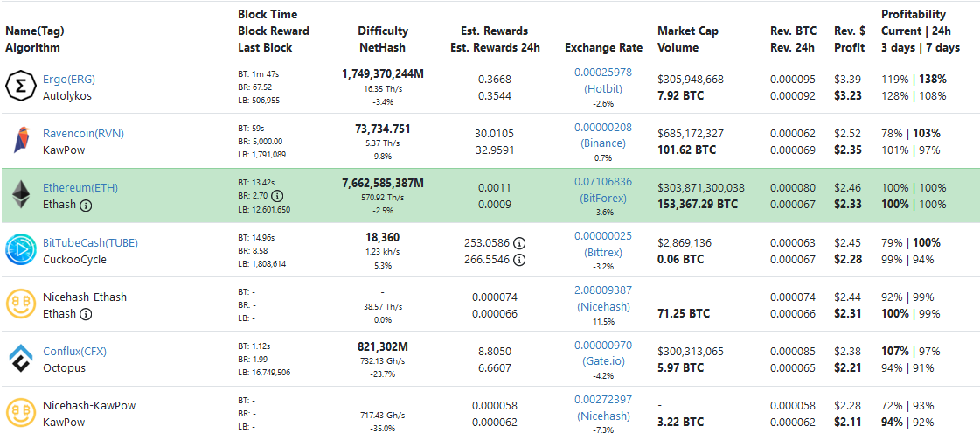Visit the Hotbit exchange link for Ergo
The height and width of the screenshot is (440, 980).
[x=602, y=88]
